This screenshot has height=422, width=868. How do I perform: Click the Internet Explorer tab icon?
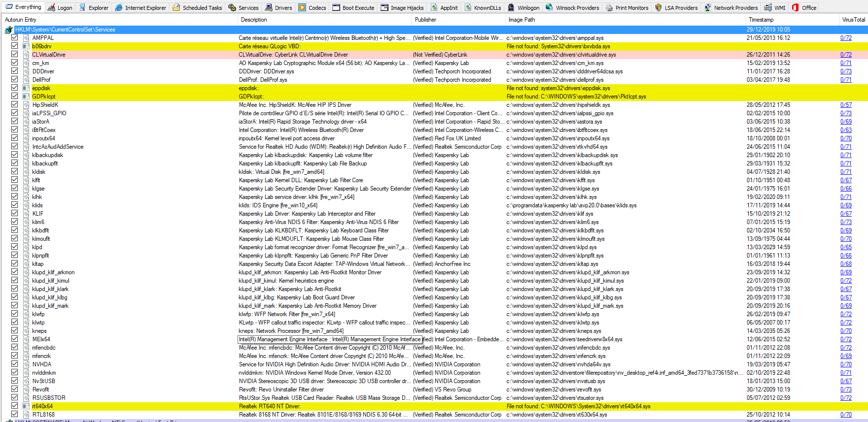pyautogui.click(x=119, y=7)
